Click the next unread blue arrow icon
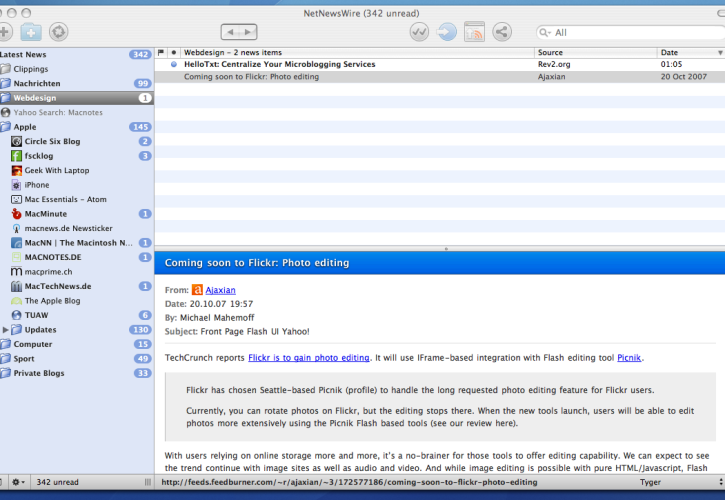The width and height of the screenshot is (725, 500). pyautogui.click(x=447, y=32)
